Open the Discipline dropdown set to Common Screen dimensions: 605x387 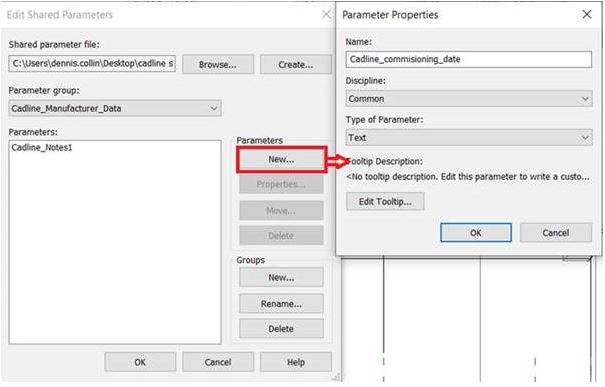[x=469, y=99]
